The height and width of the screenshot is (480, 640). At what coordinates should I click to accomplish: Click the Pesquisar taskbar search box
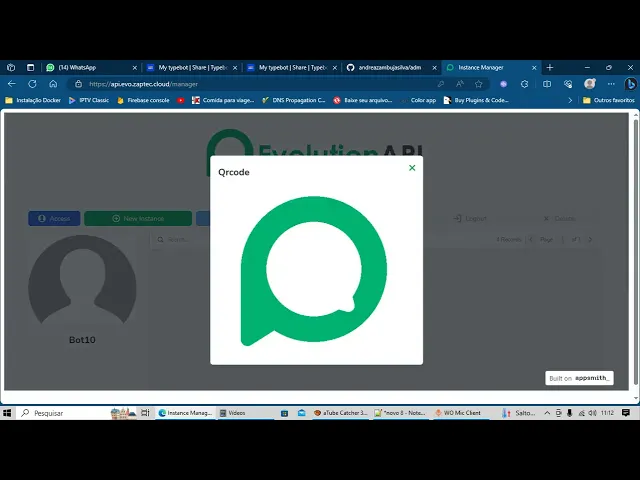63,413
